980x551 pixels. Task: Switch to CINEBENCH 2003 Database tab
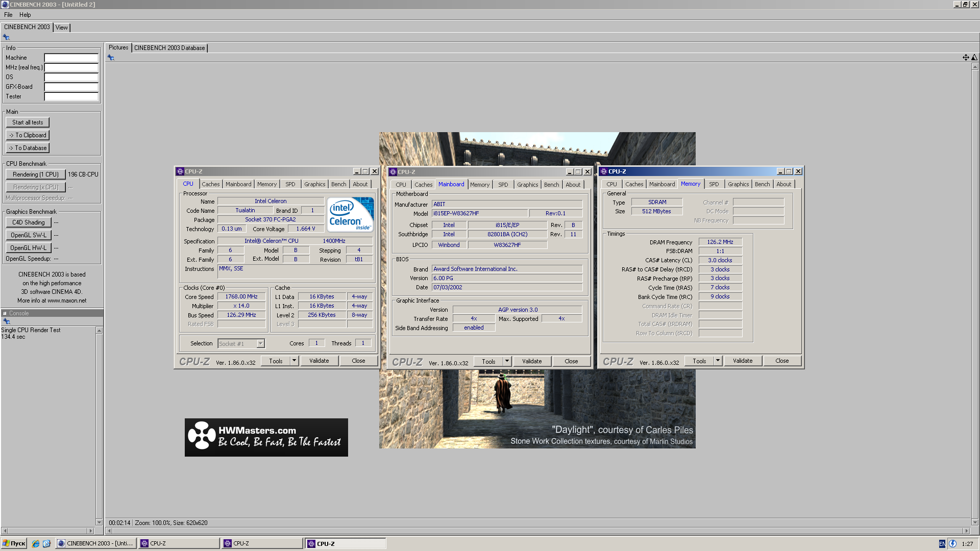pos(169,48)
